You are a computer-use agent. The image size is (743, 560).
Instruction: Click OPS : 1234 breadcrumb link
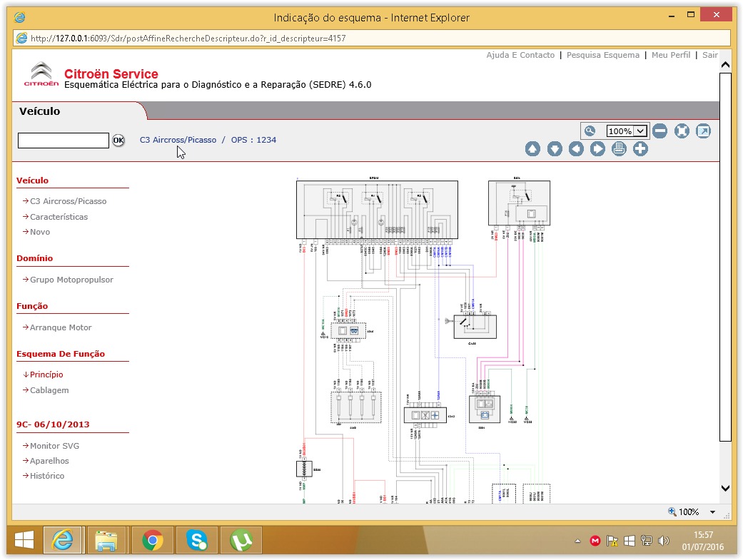point(253,140)
